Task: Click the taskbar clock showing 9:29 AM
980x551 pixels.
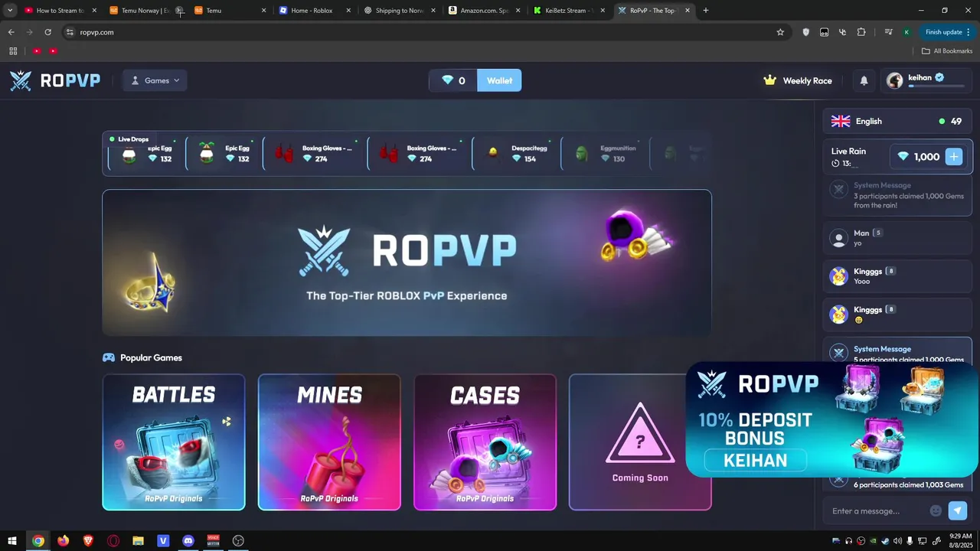Action: pyautogui.click(x=960, y=541)
